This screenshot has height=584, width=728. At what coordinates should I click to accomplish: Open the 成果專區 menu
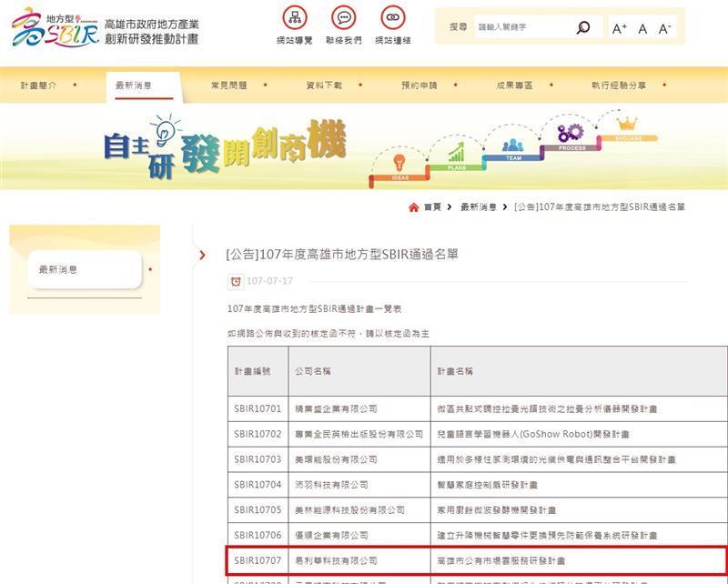514,86
